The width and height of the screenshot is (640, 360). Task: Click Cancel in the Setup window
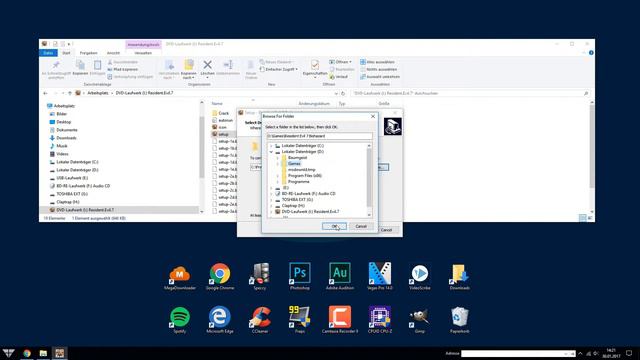tap(386, 230)
